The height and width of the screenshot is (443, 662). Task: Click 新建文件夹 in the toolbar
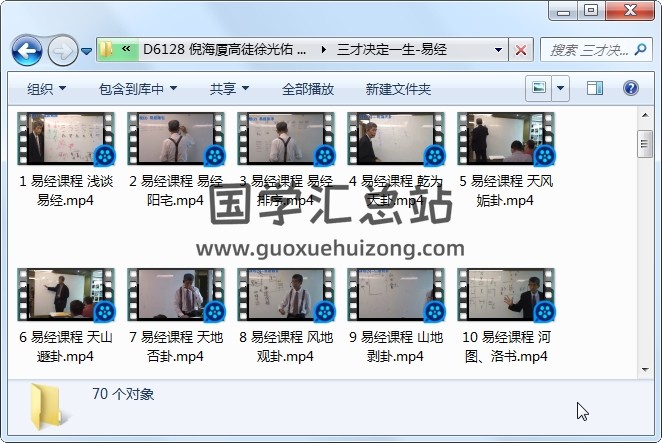(398, 89)
